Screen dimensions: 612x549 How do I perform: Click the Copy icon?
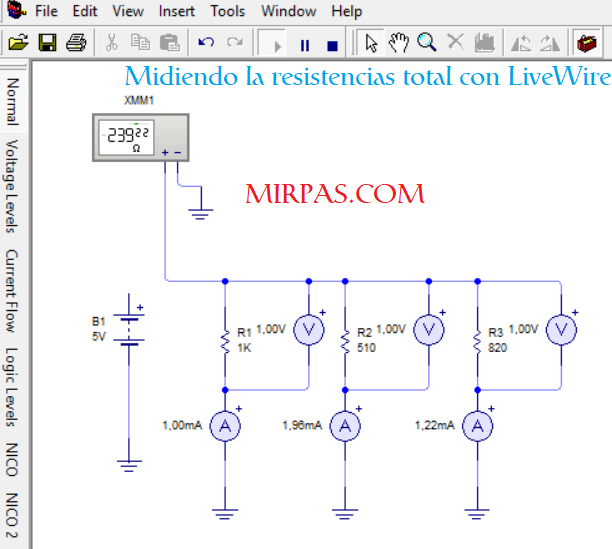tap(140, 42)
